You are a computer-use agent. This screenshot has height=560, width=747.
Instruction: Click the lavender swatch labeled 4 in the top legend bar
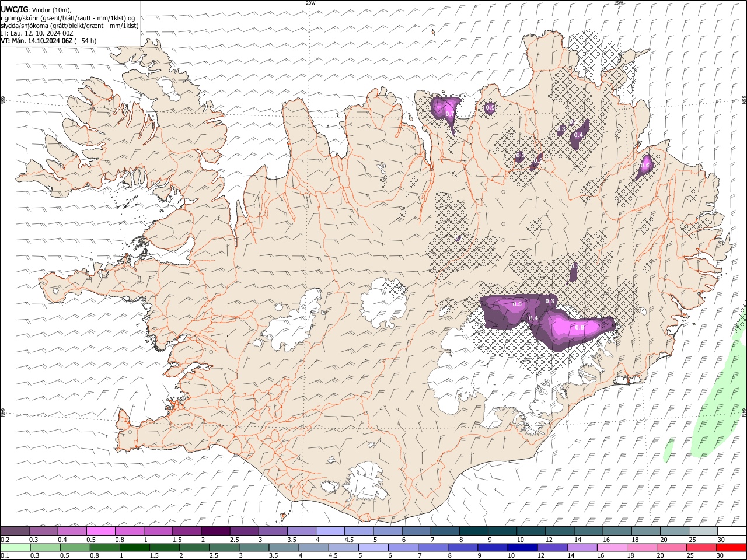[x=330, y=531]
